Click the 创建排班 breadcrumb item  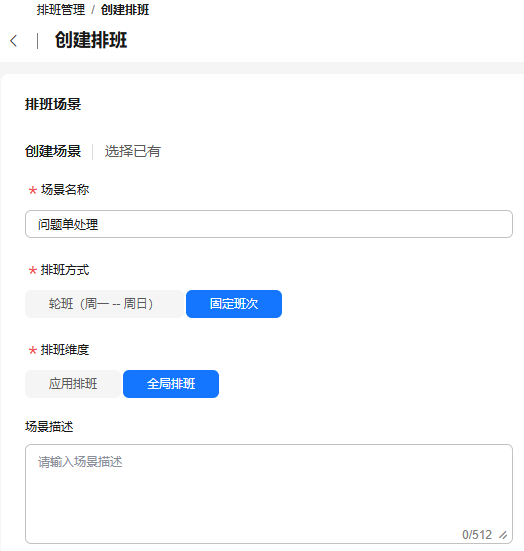tap(125, 10)
